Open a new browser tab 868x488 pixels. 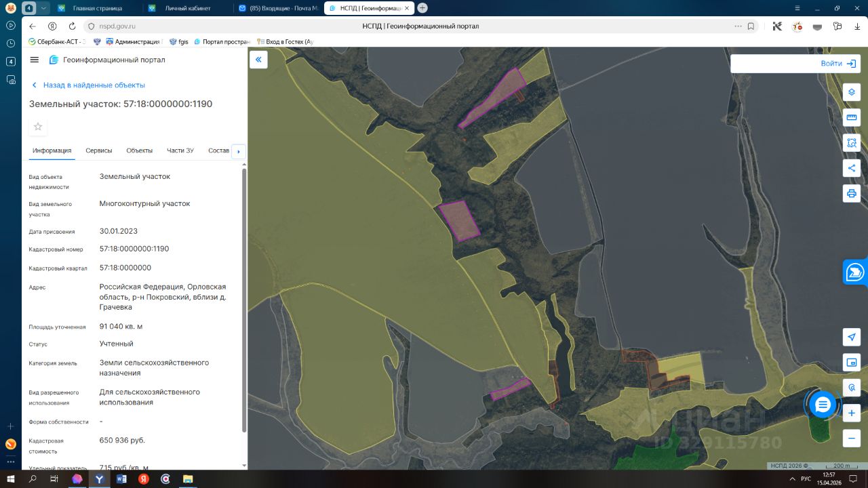coord(422,8)
